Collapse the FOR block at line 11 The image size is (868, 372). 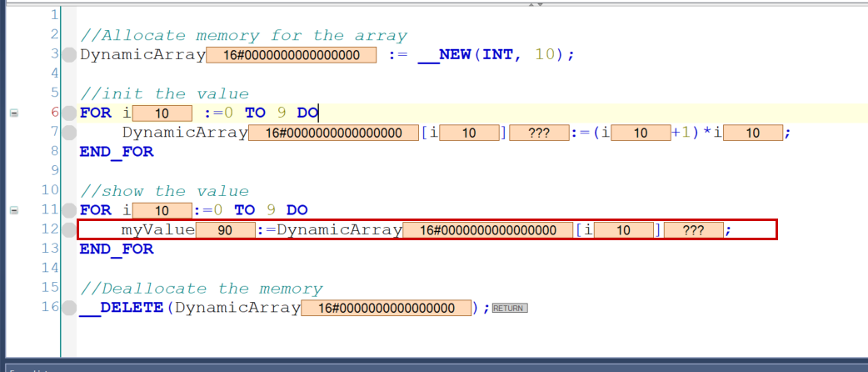coord(14,210)
